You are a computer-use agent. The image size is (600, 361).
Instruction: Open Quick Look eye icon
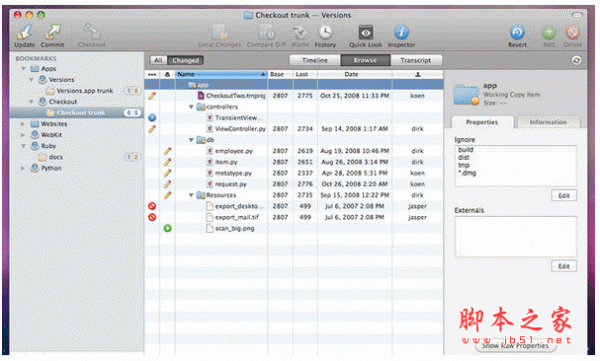point(365,33)
